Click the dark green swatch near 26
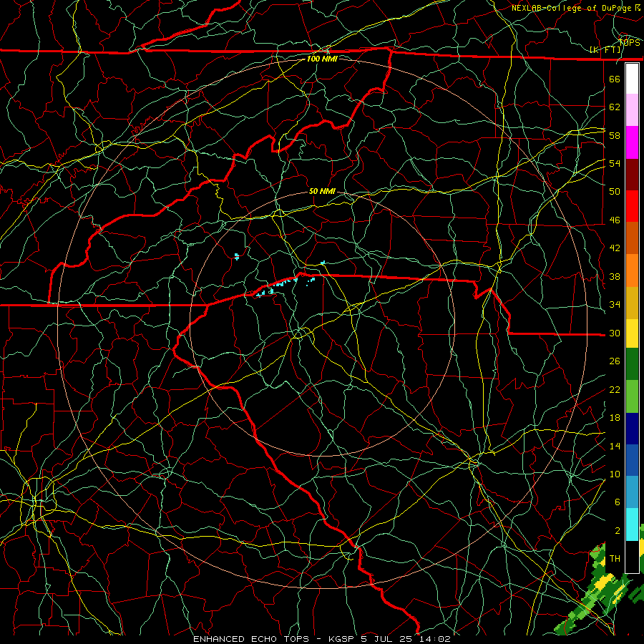Screen dimensions: 644x644 pos(632,364)
